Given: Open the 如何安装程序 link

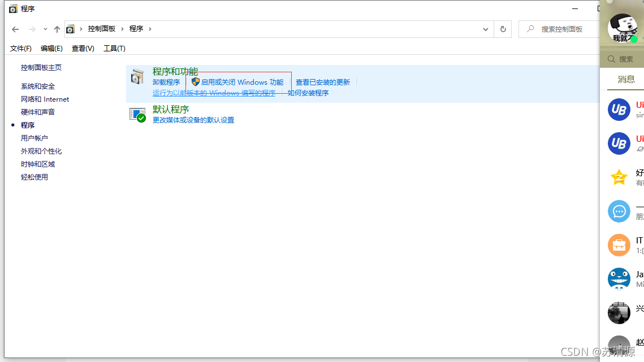Looking at the screenshot, I should [x=308, y=93].
